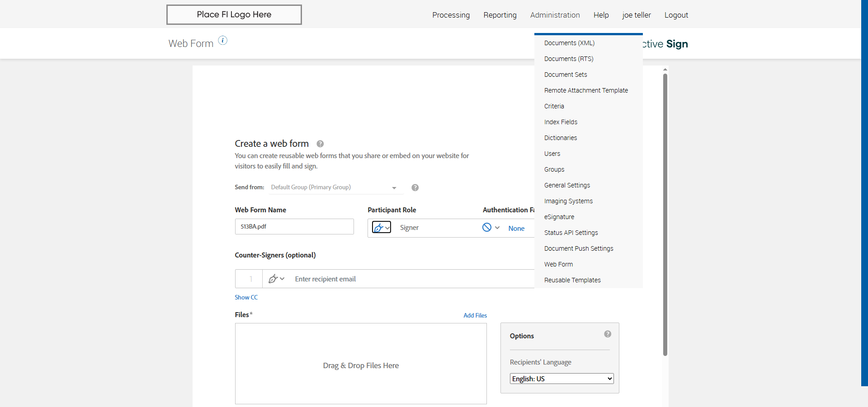Click the help icon beside Send from dropdown
The width and height of the screenshot is (868, 407).
pyautogui.click(x=415, y=188)
